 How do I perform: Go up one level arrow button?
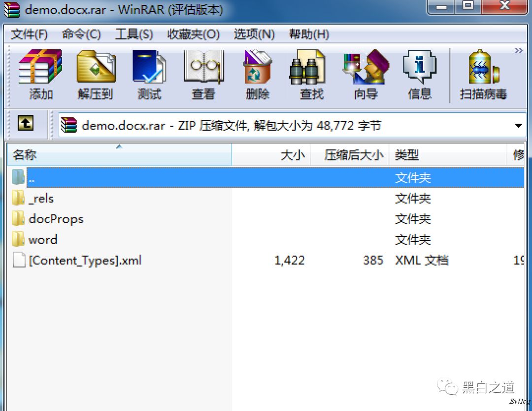coord(26,123)
